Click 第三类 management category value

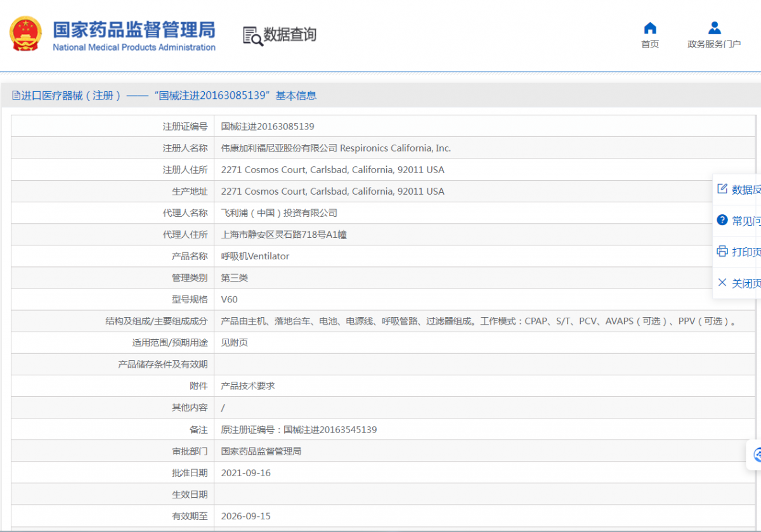235,278
